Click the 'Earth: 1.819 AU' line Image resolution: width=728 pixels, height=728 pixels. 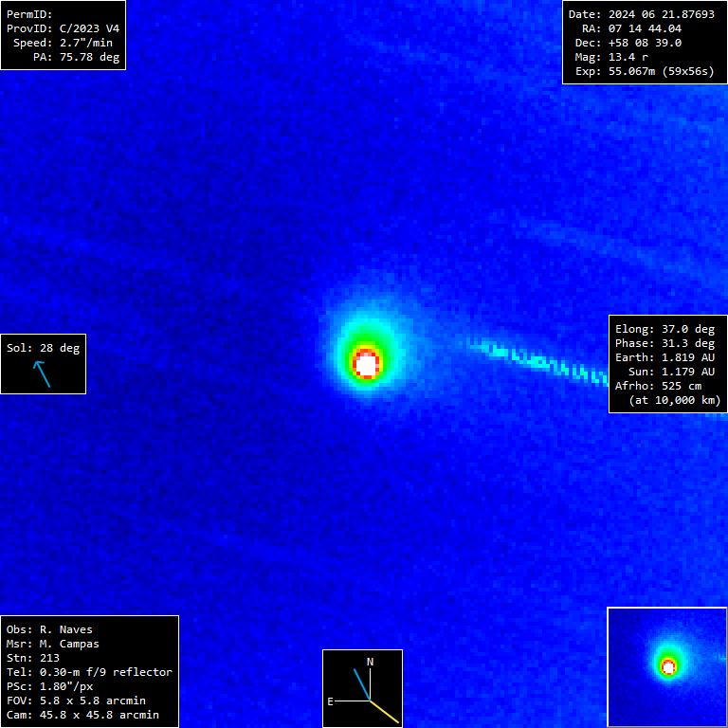pyautogui.click(x=664, y=357)
